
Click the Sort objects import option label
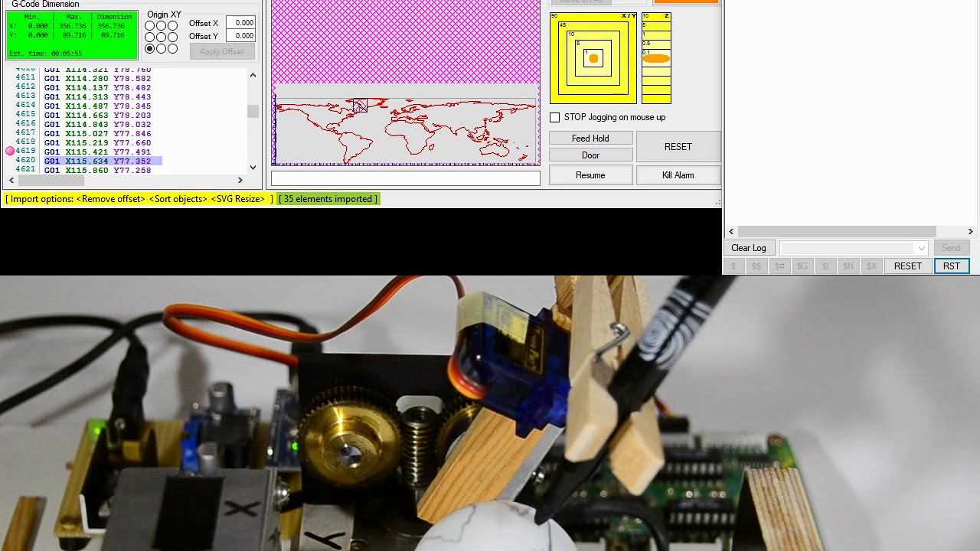point(178,199)
